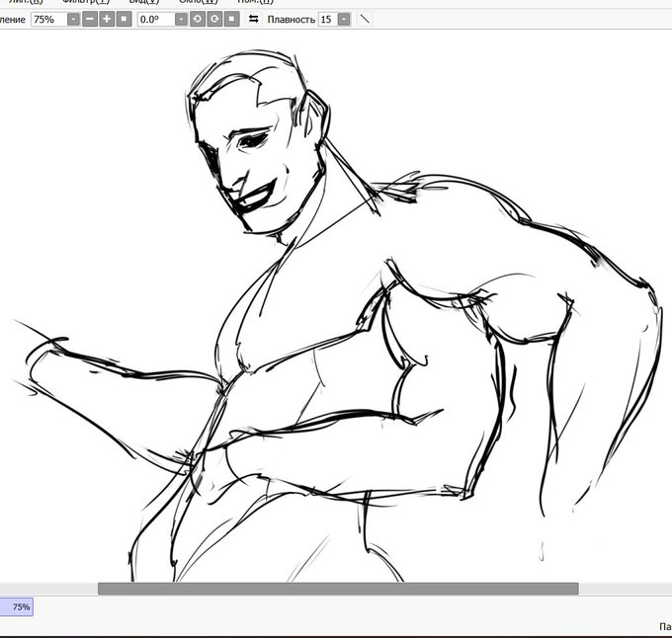Select the 75% view tab at the bottom

click(x=16, y=606)
